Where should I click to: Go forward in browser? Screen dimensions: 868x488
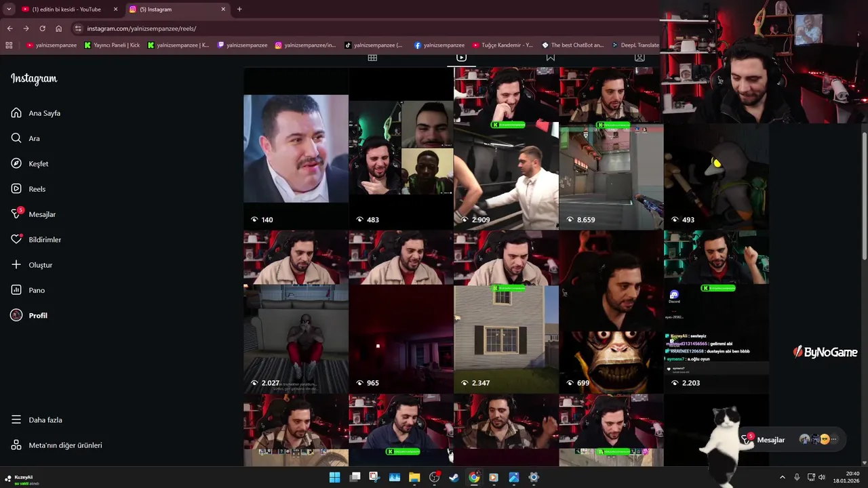pos(26,28)
